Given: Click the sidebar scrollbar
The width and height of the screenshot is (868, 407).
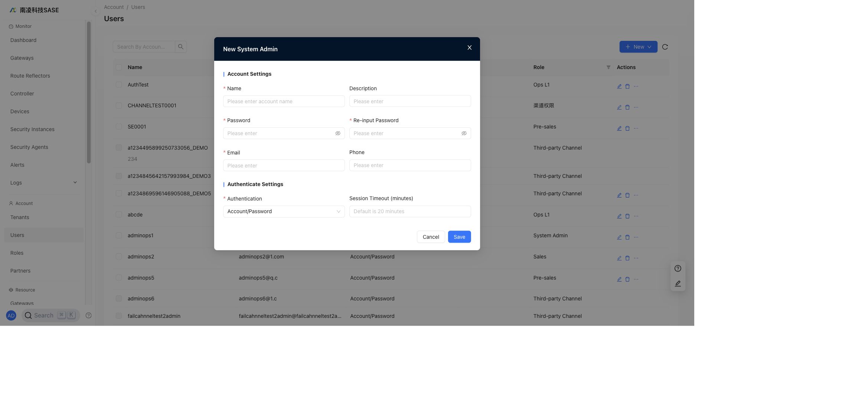Looking at the screenshot, I should click(89, 92).
